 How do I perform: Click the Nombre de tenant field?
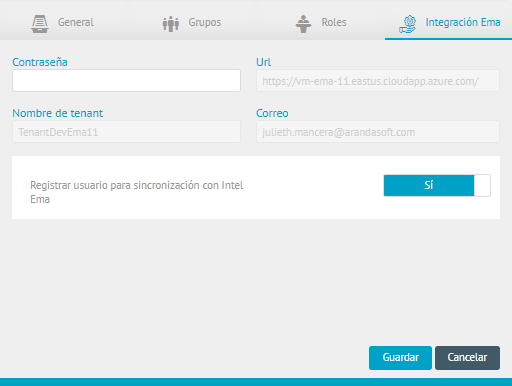pyautogui.click(x=126, y=132)
